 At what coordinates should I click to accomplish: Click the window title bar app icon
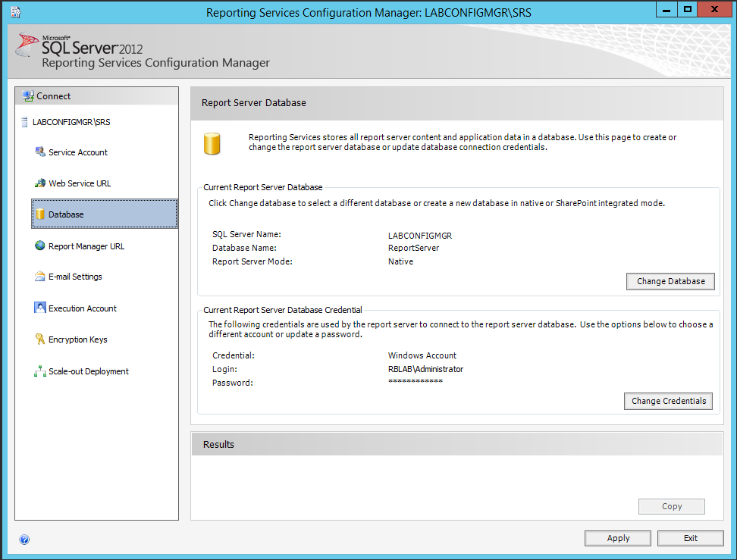(16, 12)
